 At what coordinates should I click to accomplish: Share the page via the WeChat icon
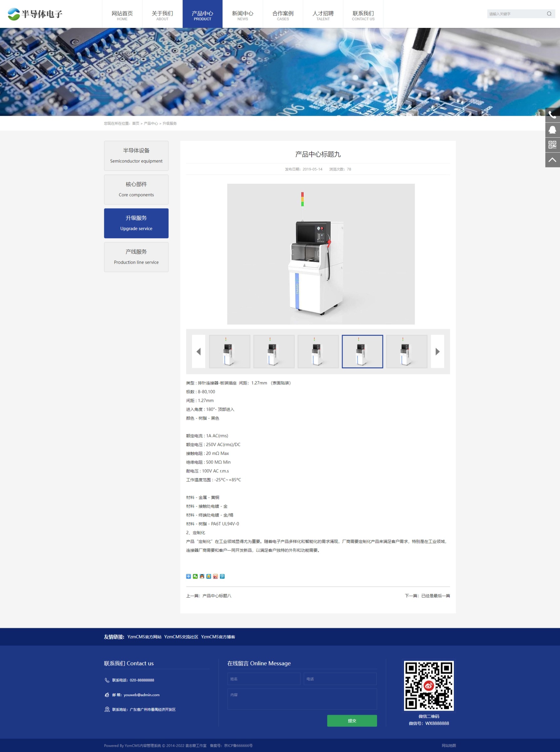coord(195,576)
